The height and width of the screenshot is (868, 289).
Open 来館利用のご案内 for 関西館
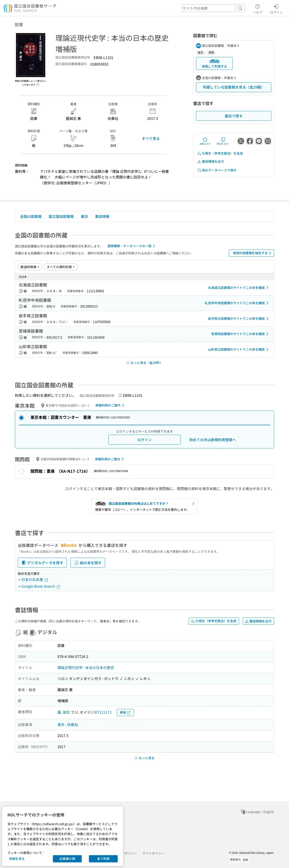pos(109,459)
